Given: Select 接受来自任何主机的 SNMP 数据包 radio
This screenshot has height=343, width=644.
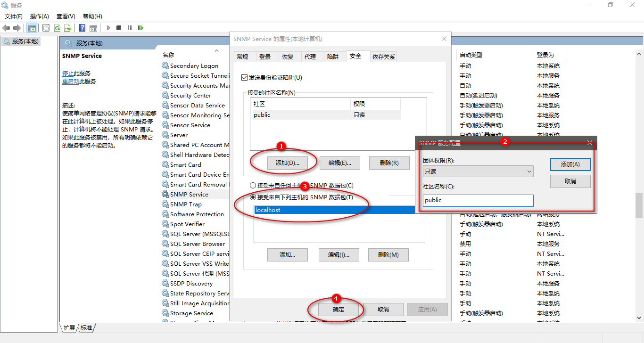Looking at the screenshot, I should pyautogui.click(x=253, y=185).
